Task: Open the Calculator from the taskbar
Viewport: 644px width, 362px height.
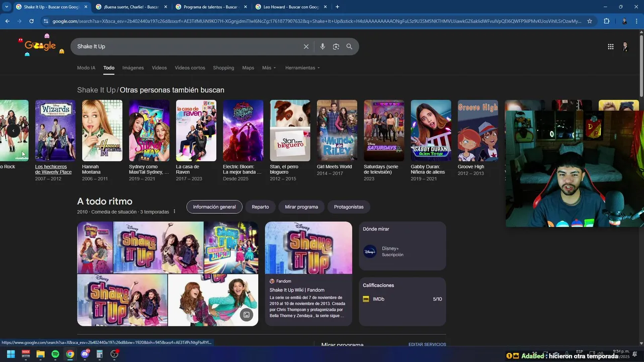Action: pos(100,354)
